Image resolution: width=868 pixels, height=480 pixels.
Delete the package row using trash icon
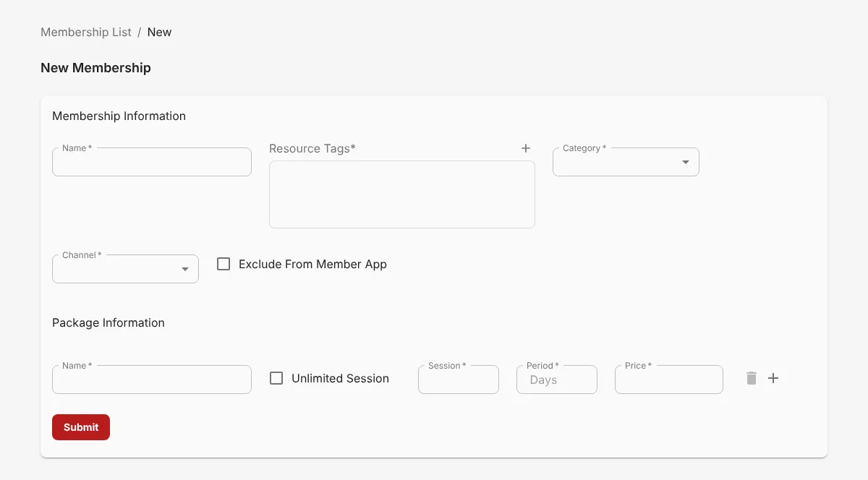pos(752,378)
